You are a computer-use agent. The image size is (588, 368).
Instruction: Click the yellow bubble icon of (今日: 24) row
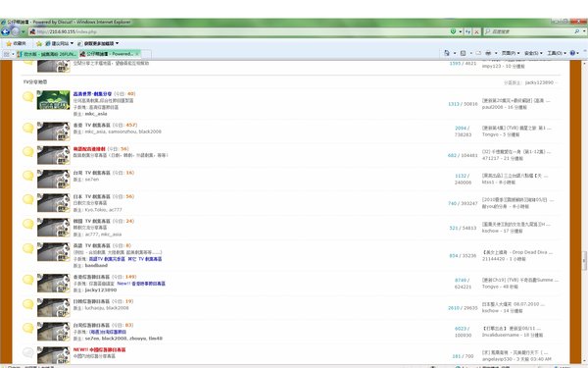pos(28,224)
